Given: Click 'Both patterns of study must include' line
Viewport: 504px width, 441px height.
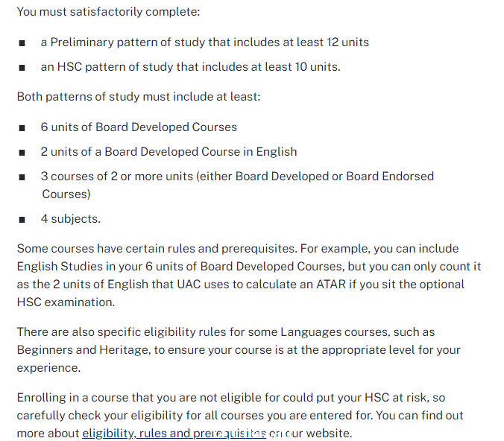Looking at the screenshot, I should coord(139,97).
